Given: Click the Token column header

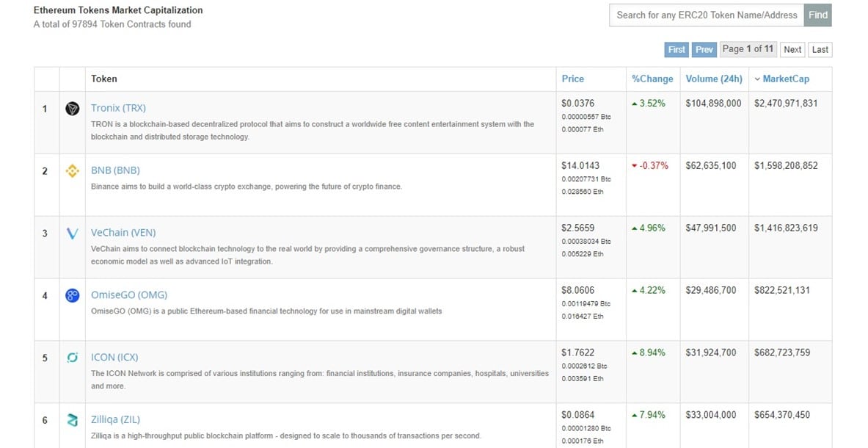Looking at the screenshot, I should pyautogui.click(x=104, y=79).
